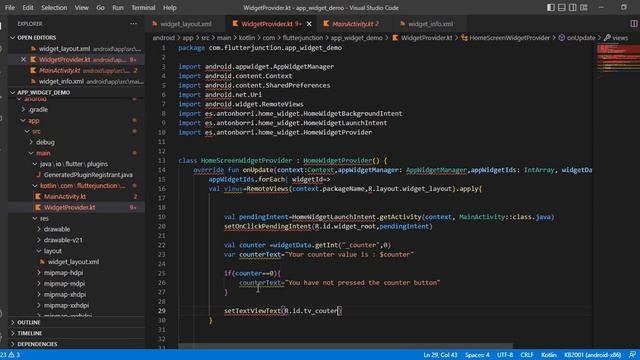This screenshot has height=360, width=640.
Task: Click 'android' in the breadcrumb
Action: pos(164,38)
